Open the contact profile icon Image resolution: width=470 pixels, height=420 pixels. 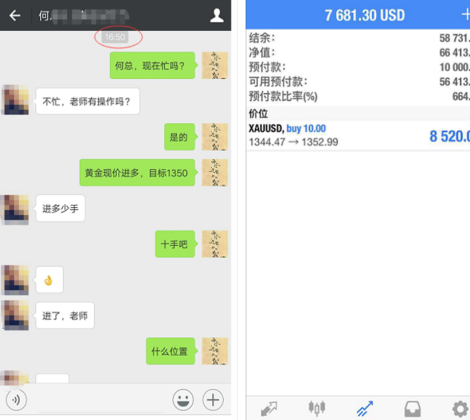click(217, 15)
